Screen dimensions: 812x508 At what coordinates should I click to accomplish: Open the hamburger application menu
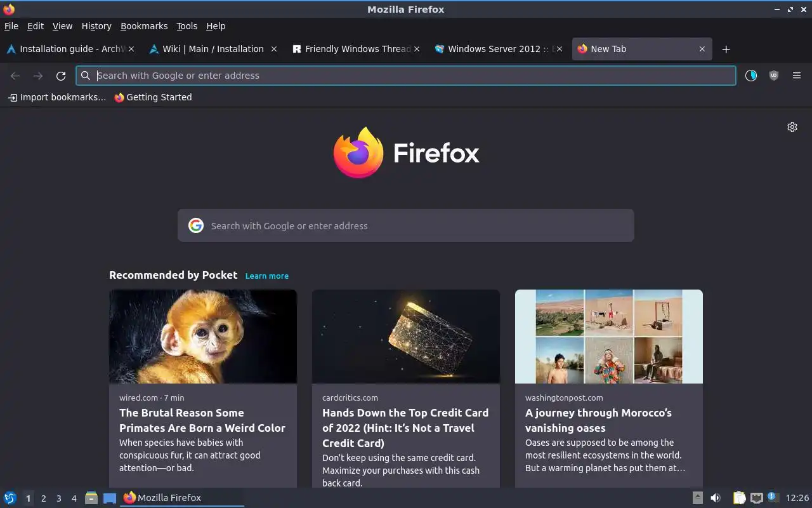tap(797, 76)
